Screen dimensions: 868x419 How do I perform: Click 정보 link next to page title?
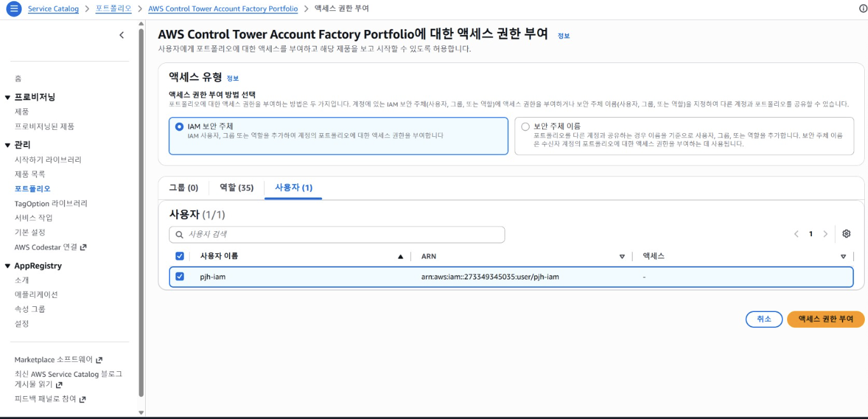tap(564, 36)
